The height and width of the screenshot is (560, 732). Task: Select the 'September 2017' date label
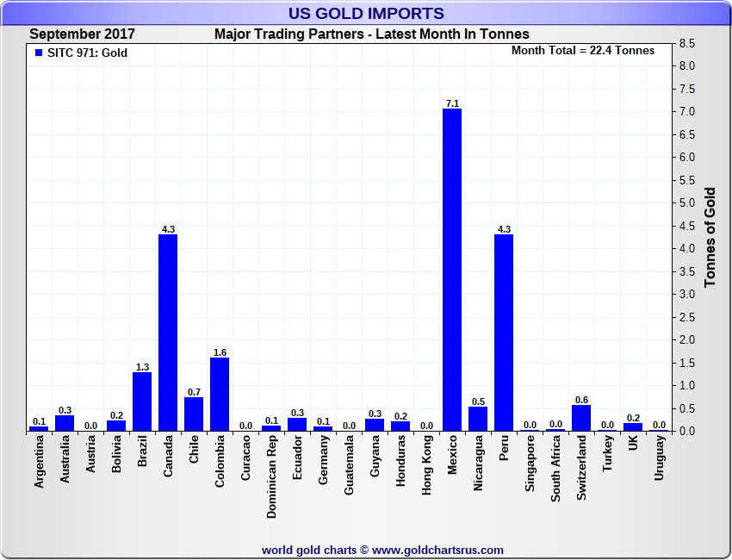coord(82,34)
